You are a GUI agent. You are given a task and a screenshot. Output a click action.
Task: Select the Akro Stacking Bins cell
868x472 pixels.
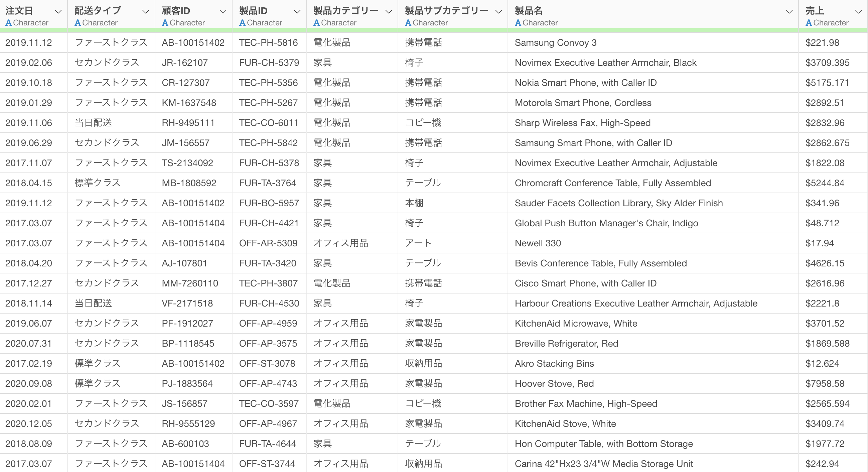coord(653,364)
